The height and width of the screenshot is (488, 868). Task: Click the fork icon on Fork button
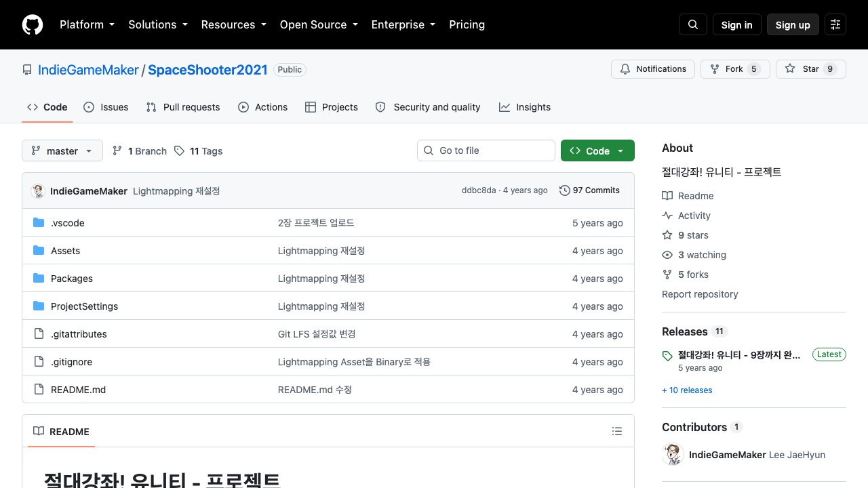715,69
